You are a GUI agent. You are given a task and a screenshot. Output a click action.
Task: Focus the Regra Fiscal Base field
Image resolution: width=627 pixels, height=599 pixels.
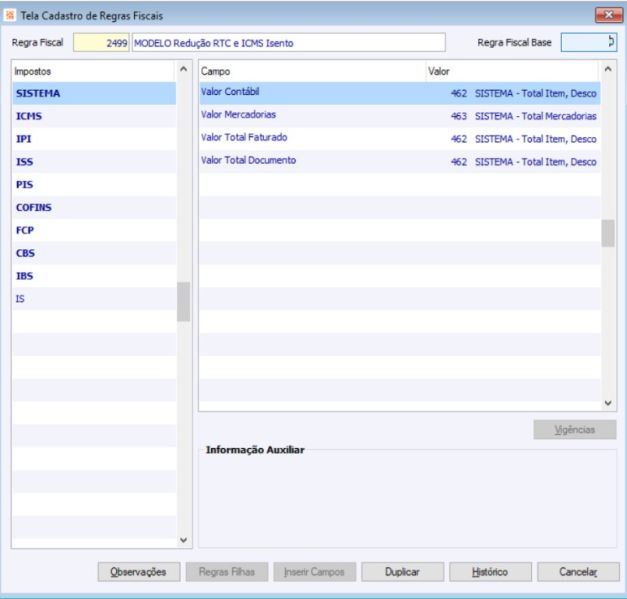pyautogui.click(x=589, y=42)
